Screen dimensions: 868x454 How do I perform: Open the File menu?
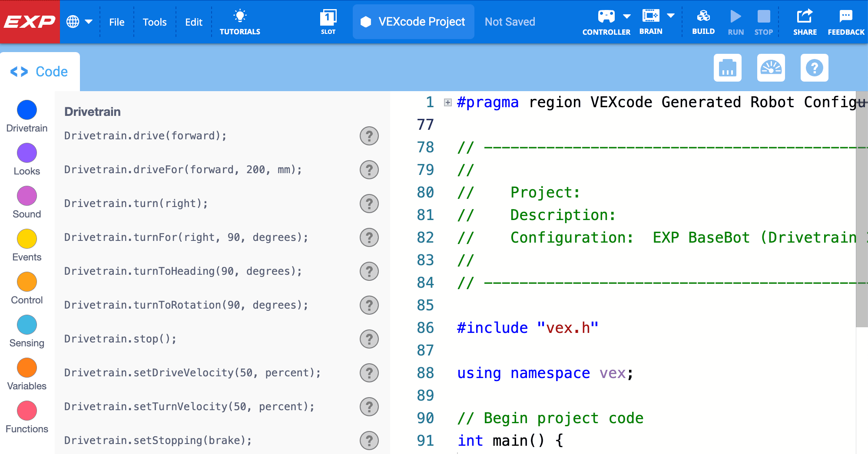[116, 22]
